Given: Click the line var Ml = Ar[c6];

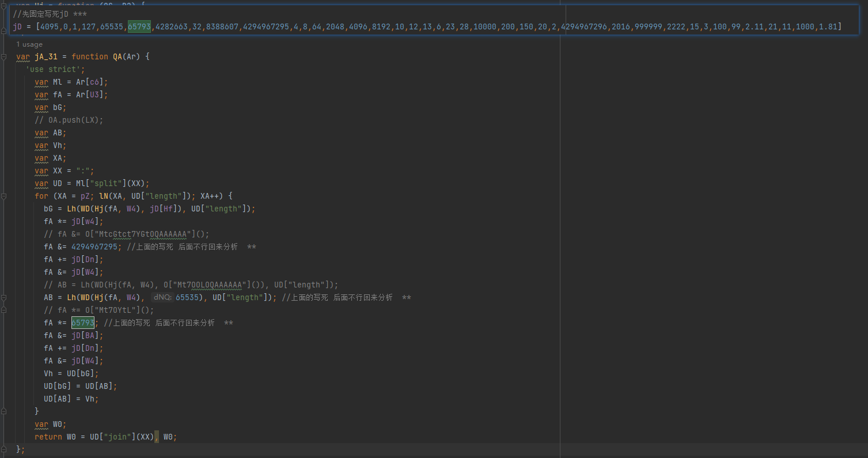Looking at the screenshot, I should (x=71, y=82).
